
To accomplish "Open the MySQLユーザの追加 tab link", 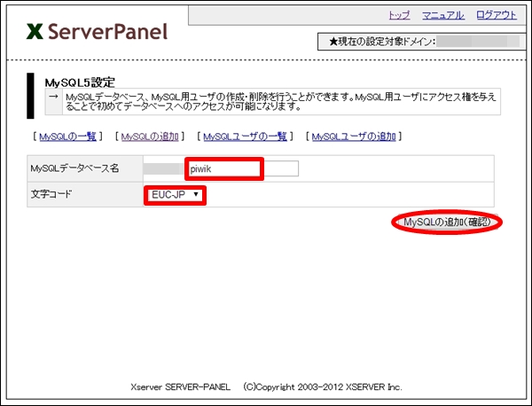I will (354, 137).
